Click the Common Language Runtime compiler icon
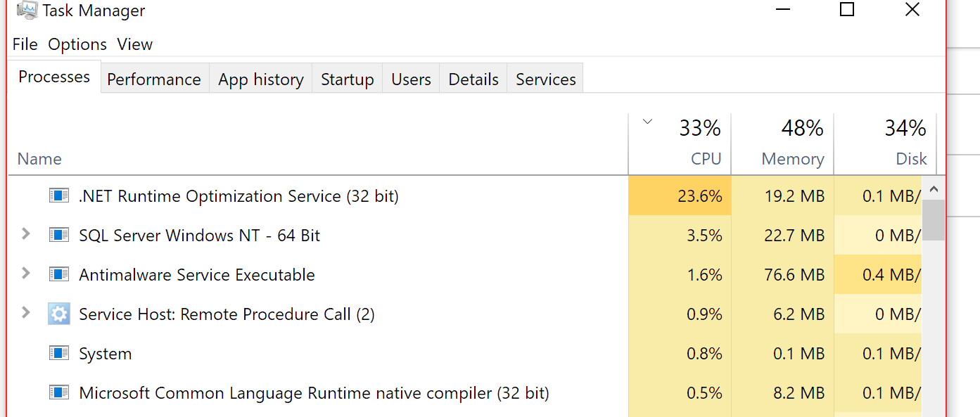Viewport: 980px width, 417px height. pos(59,392)
